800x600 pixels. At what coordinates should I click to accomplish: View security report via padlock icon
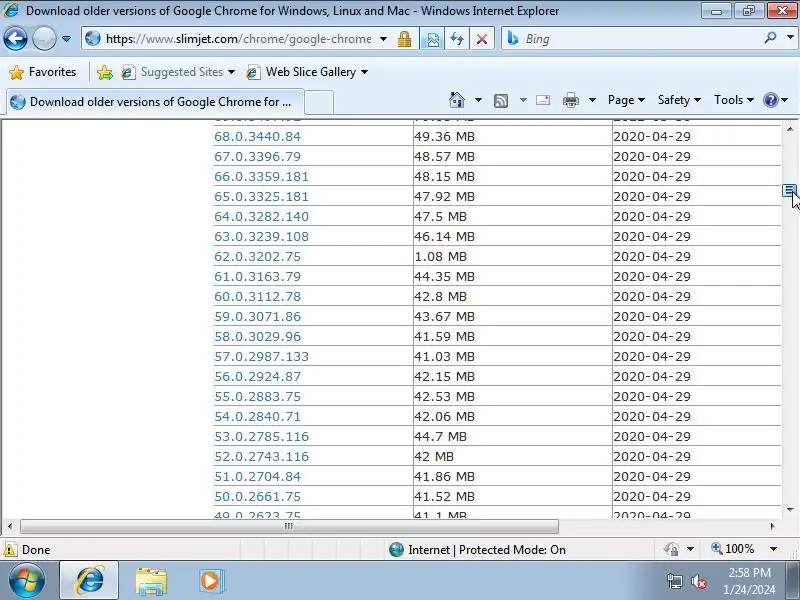click(x=405, y=39)
